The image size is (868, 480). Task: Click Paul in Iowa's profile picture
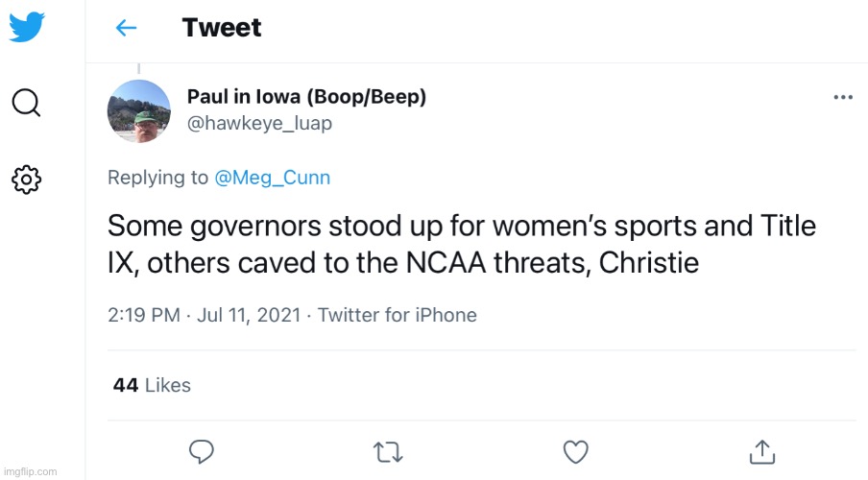tap(139, 110)
